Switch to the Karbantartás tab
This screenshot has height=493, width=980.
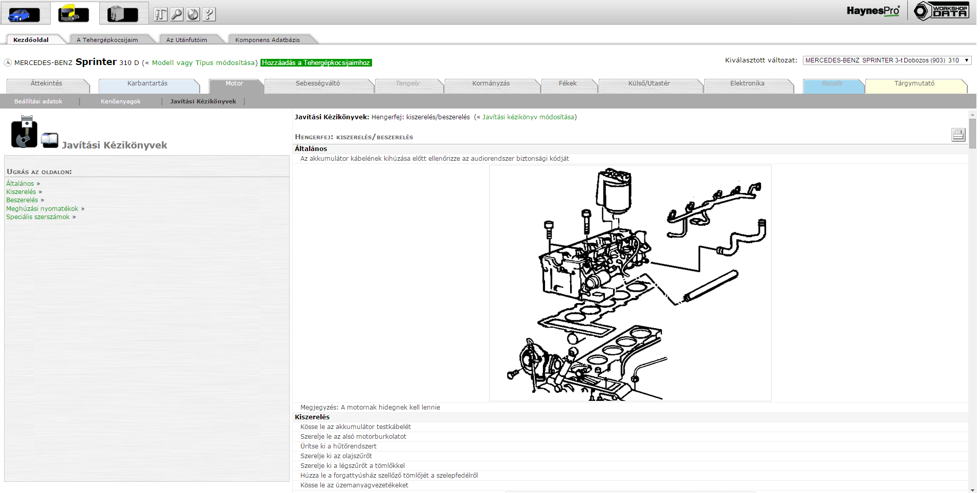(x=147, y=83)
